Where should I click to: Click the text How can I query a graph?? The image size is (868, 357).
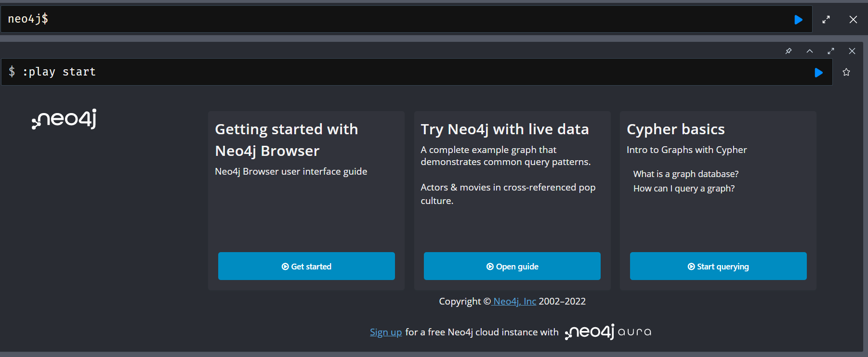click(684, 188)
